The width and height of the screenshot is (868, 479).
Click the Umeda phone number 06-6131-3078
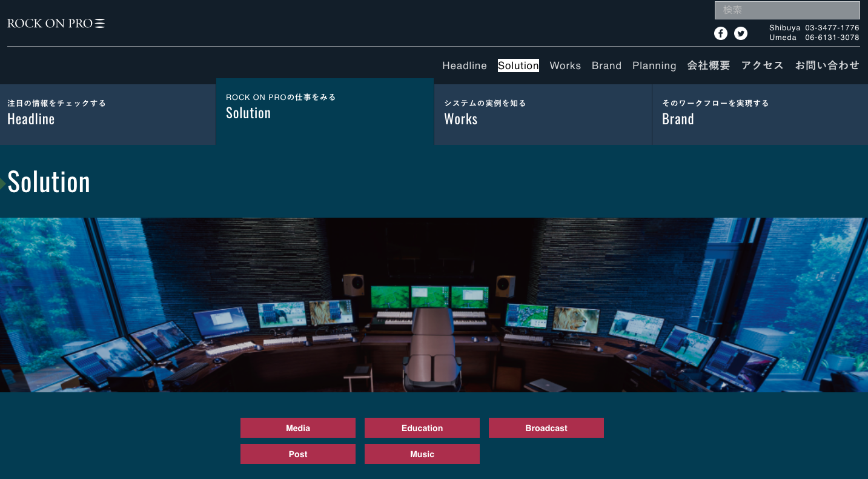(x=832, y=38)
